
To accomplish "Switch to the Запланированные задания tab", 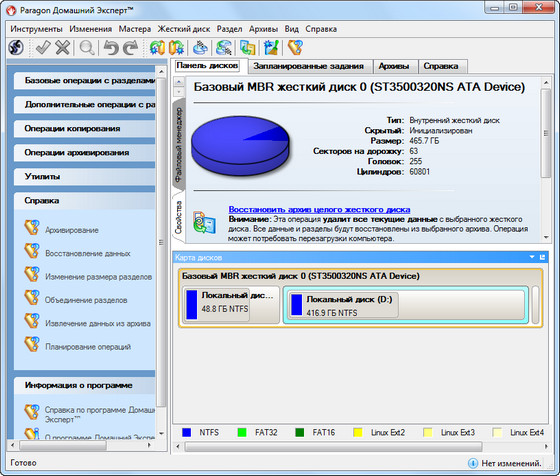I will tap(309, 66).
